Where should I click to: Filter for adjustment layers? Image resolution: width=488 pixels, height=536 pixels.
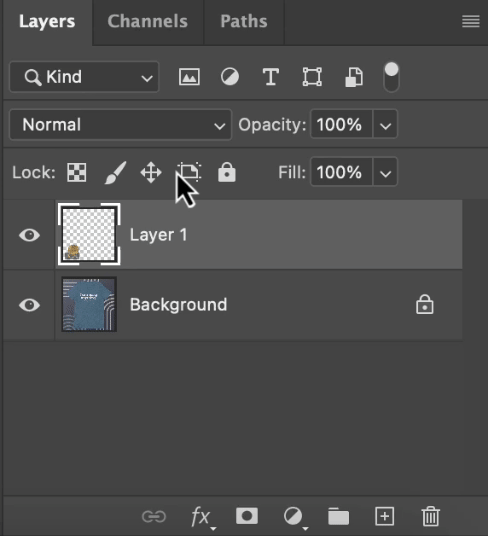[x=230, y=77]
